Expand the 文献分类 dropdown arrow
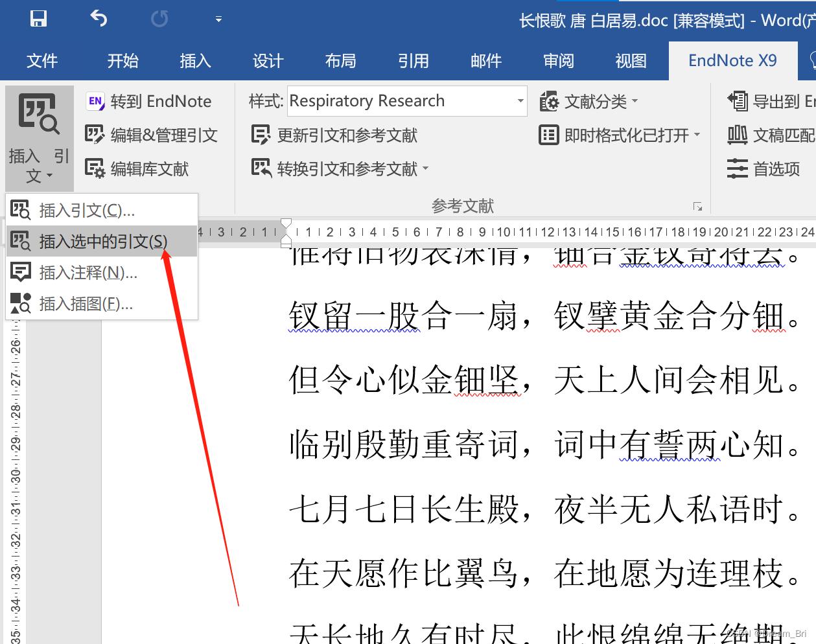 (x=635, y=101)
